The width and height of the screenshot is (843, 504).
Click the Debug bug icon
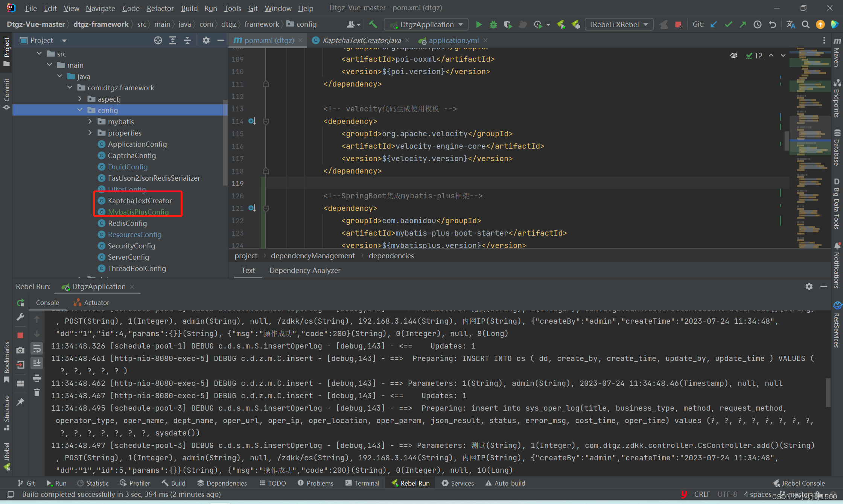coord(493,24)
